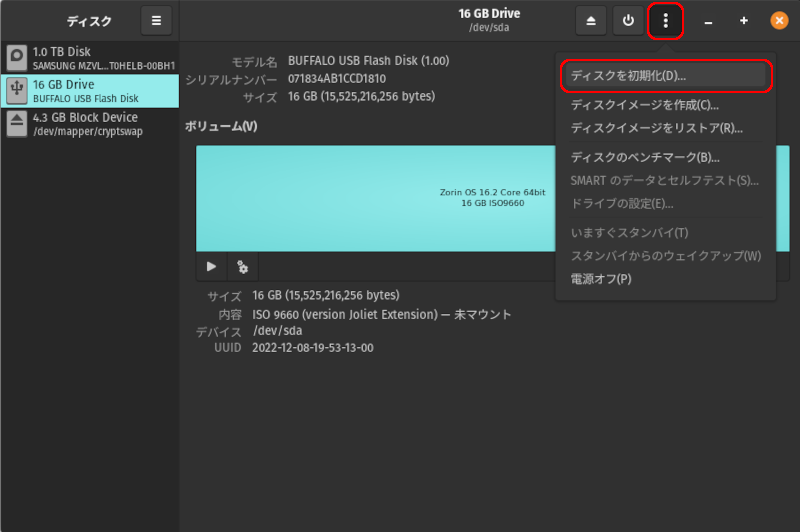Screen dimensions: 800x532
Task: Click serial number 071834AB1CCD1810
Action: click(337, 79)
